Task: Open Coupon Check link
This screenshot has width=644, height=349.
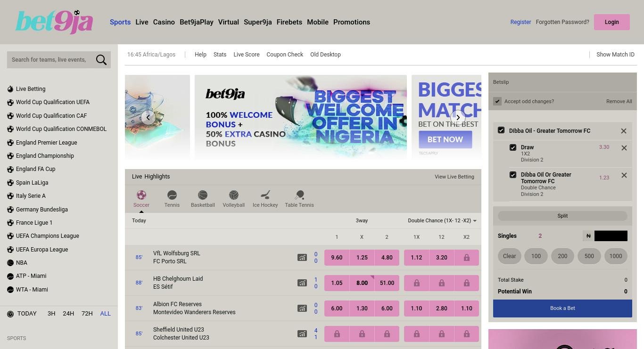Action: pos(285,55)
